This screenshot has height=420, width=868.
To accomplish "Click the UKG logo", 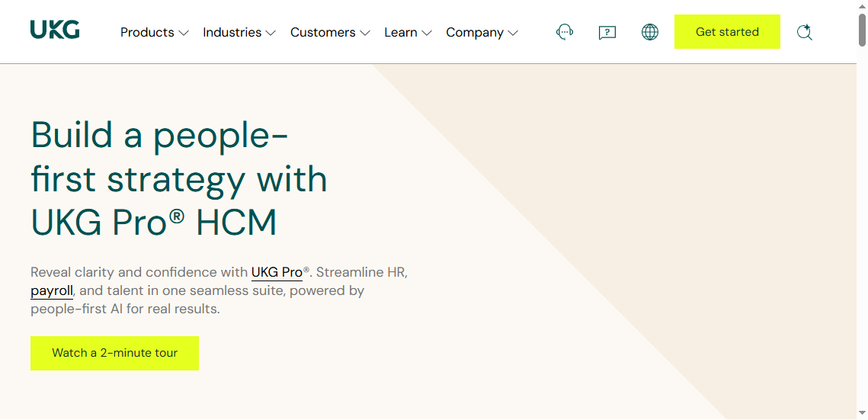I will 55,30.
